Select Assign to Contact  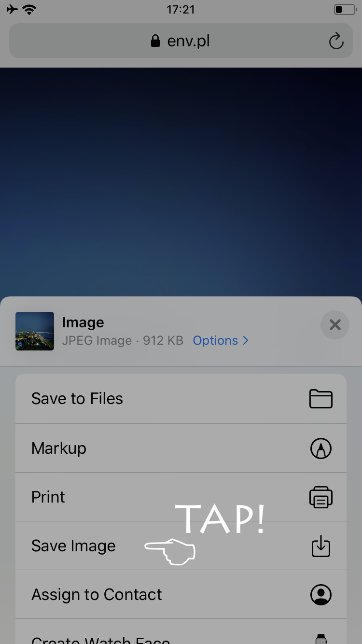97,595
